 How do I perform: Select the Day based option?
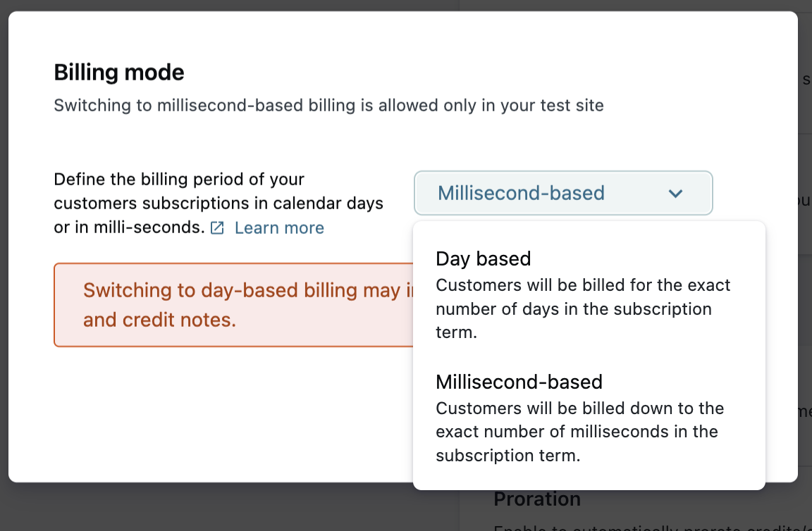click(484, 259)
